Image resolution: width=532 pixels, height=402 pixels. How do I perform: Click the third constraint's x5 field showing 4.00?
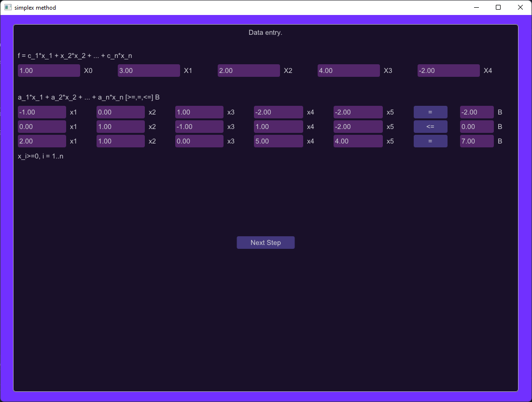[357, 141]
